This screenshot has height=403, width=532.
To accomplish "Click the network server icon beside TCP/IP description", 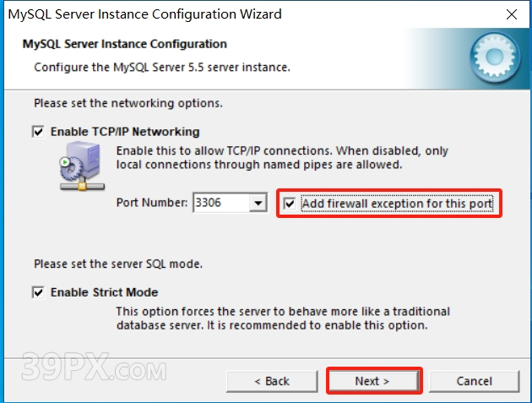I will click(x=82, y=166).
